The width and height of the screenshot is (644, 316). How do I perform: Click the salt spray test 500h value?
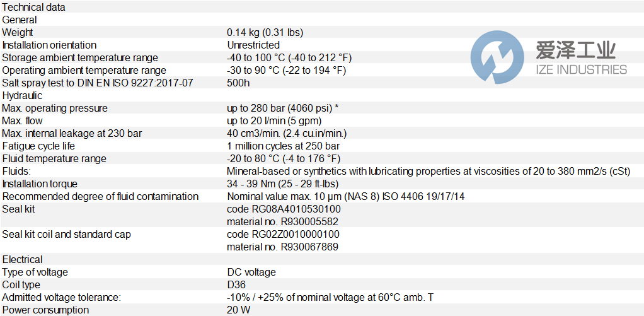point(239,83)
